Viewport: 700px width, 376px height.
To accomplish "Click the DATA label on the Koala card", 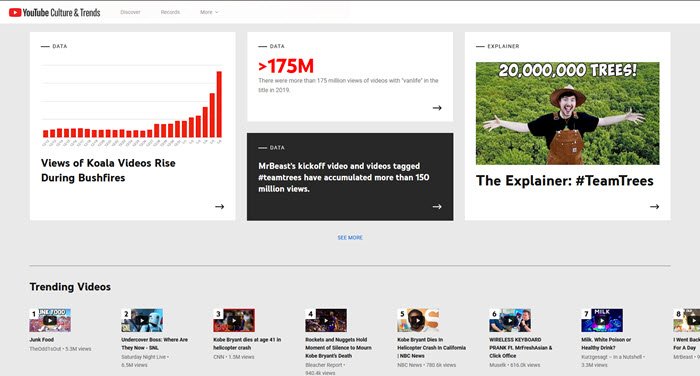I will [59, 46].
